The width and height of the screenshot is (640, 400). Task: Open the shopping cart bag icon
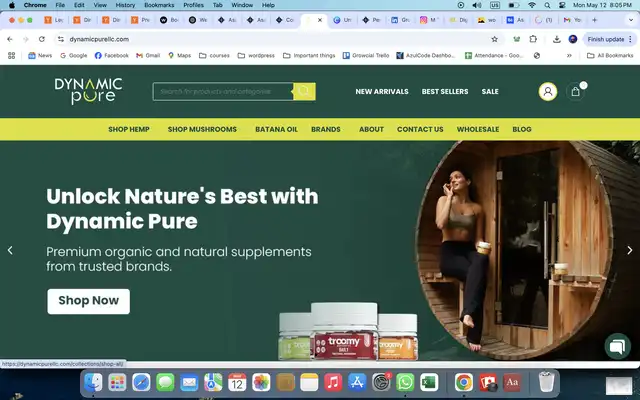[575, 91]
